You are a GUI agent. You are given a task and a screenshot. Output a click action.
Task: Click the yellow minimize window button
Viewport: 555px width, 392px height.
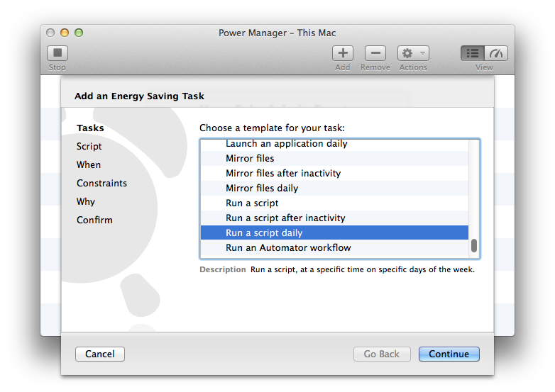[65, 33]
